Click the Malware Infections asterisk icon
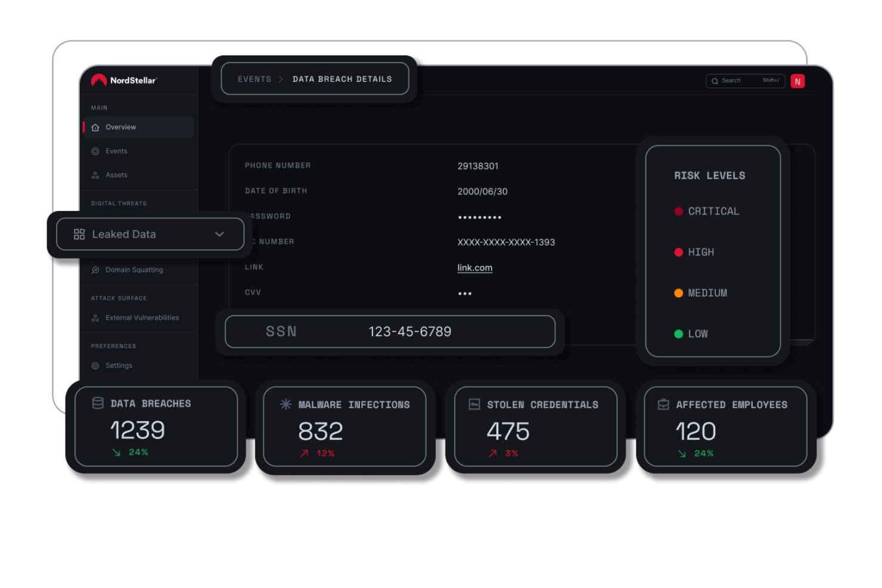 (285, 405)
